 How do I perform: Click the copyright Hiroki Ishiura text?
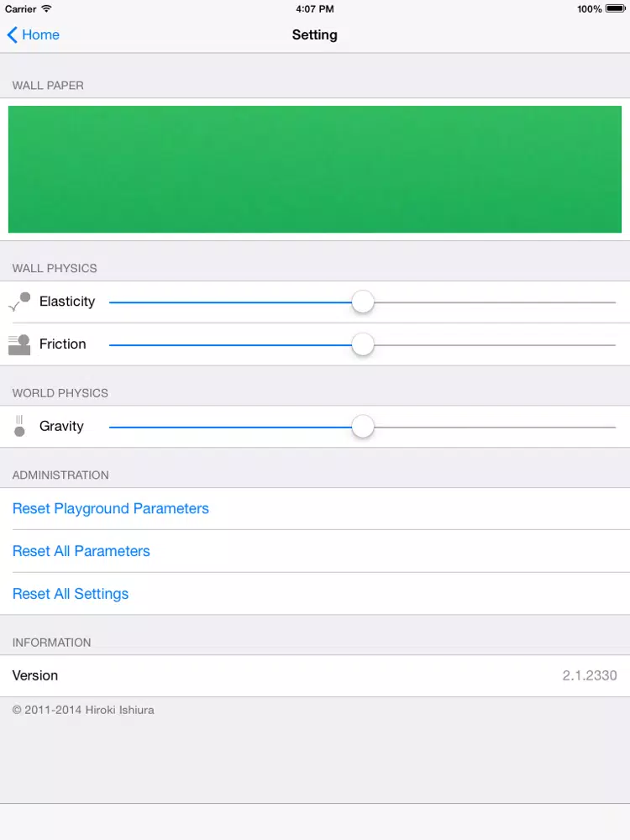83,710
